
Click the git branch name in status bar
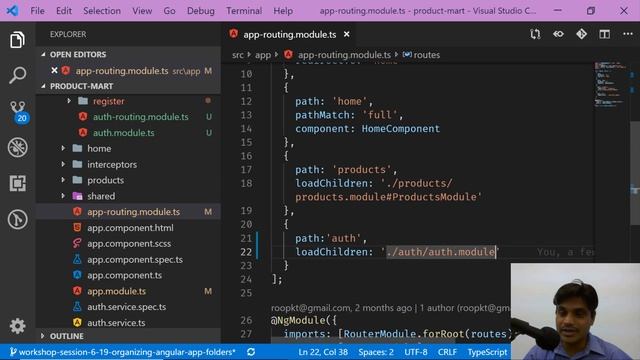pyautogui.click(x=123, y=352)
